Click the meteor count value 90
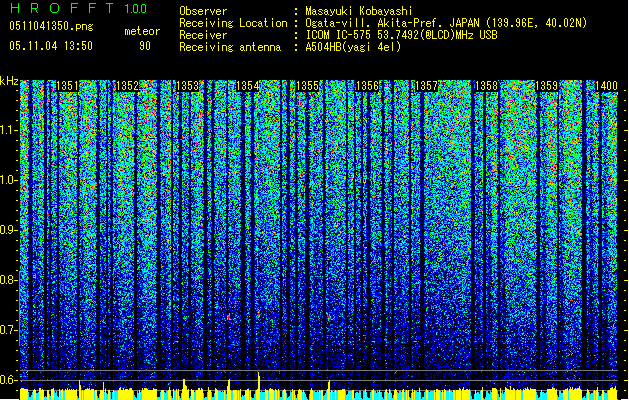The image size is (629, 400). click(145, 46)
